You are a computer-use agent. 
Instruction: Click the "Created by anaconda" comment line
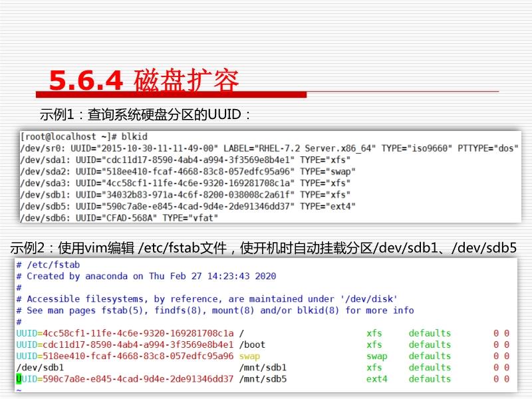click(146, 276)
